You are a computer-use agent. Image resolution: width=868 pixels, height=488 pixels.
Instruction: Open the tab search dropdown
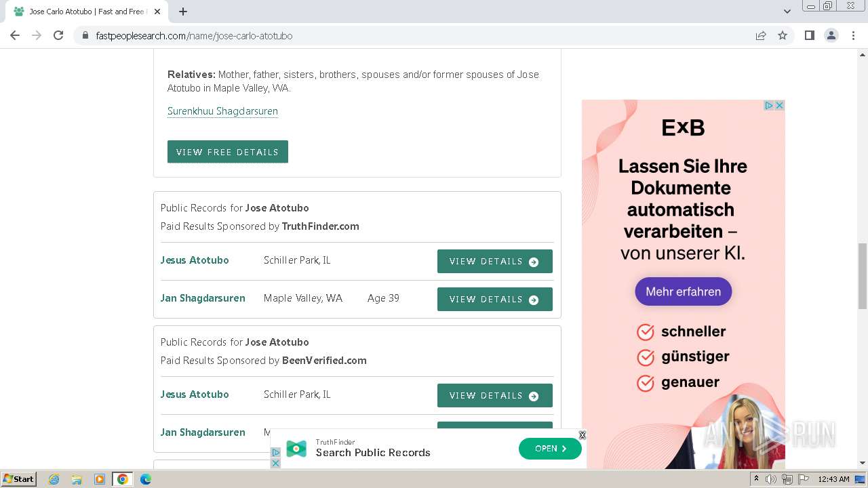(x=787, y=12)
